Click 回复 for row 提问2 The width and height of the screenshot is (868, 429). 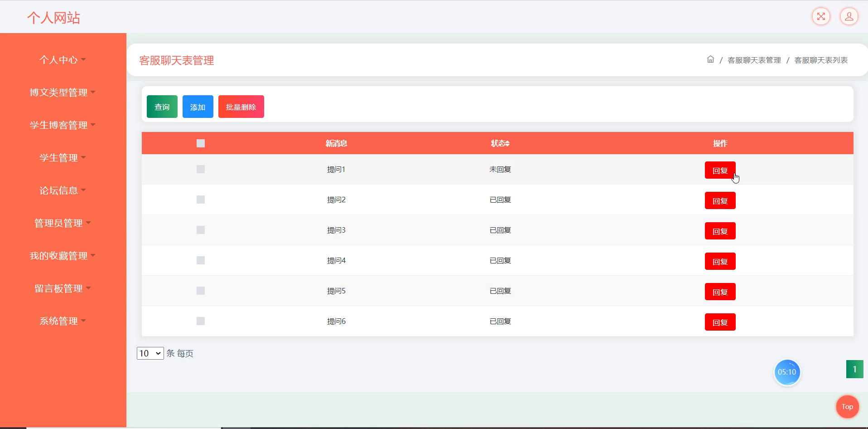720,201
